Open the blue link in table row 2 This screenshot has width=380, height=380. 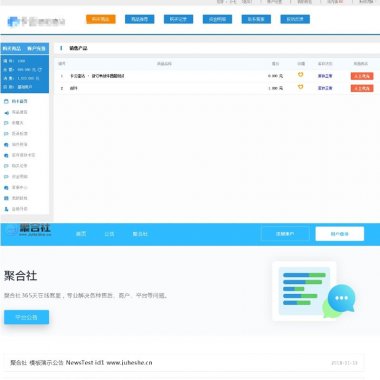[x=325, y=88]
